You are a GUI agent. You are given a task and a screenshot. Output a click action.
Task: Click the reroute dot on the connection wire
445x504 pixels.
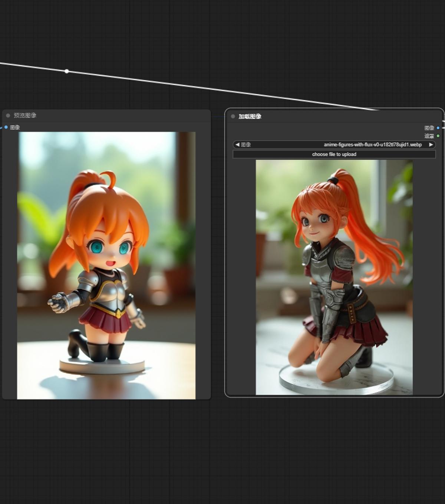[67, 70]
